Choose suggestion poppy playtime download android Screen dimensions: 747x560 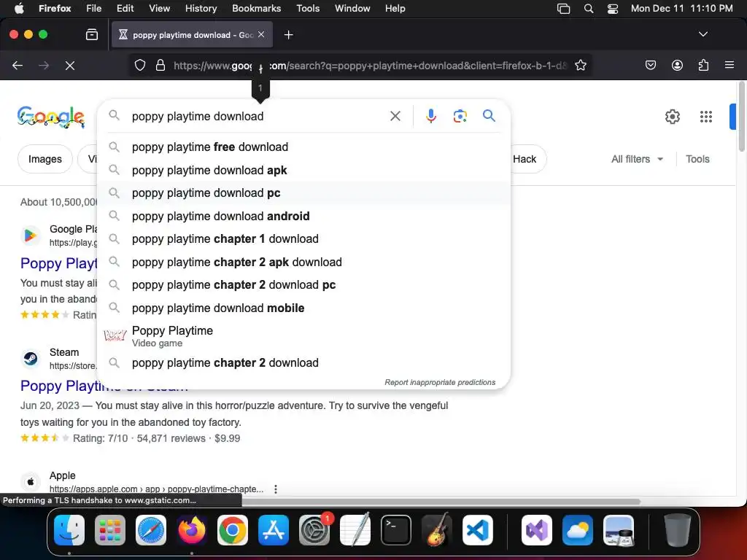[x=304, y=216]
